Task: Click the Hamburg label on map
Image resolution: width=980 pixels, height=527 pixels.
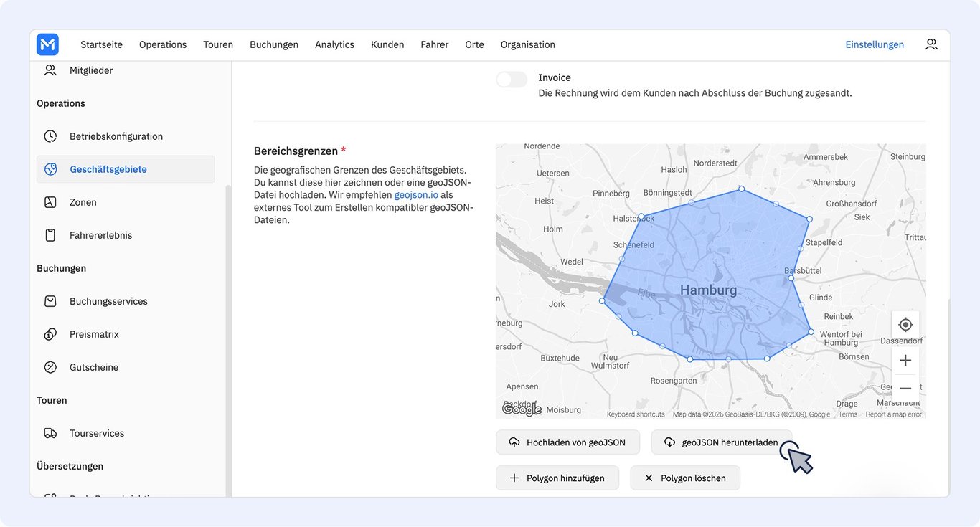Action: coord(708,290)
